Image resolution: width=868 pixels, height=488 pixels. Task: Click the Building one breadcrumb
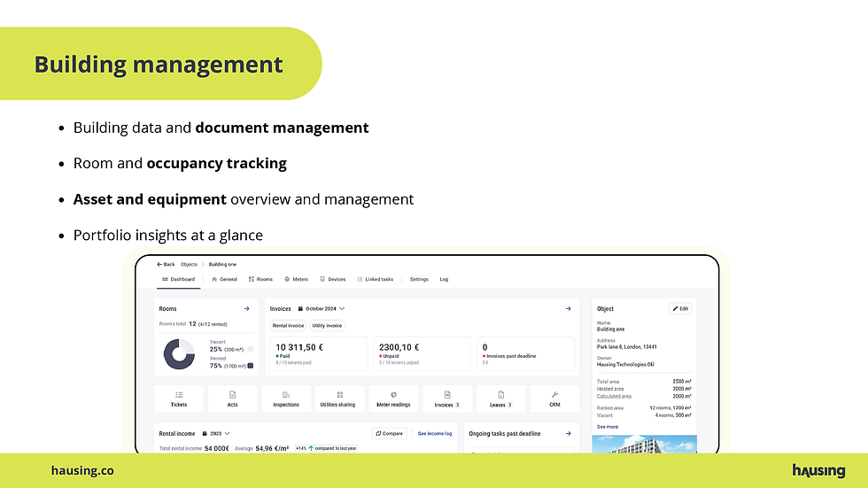222,265
